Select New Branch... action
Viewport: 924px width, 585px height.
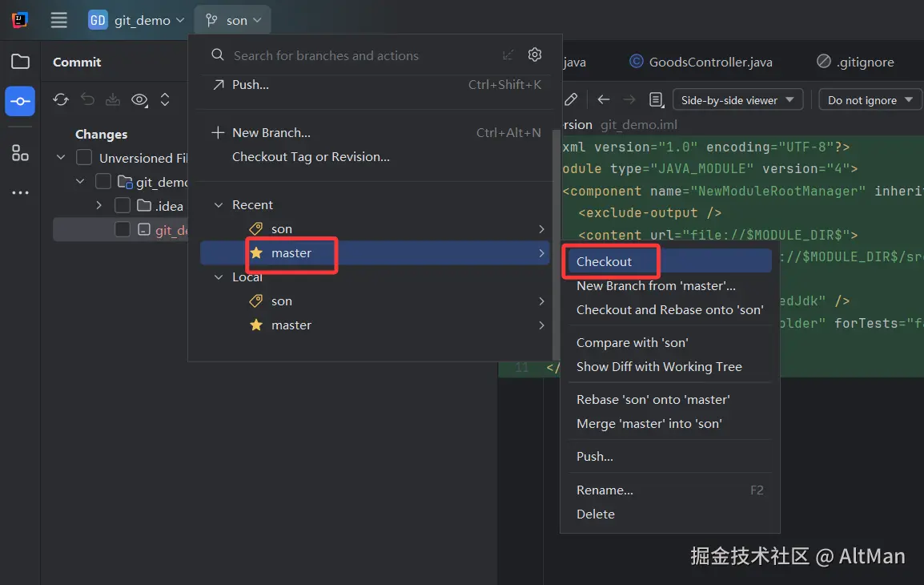375,133
